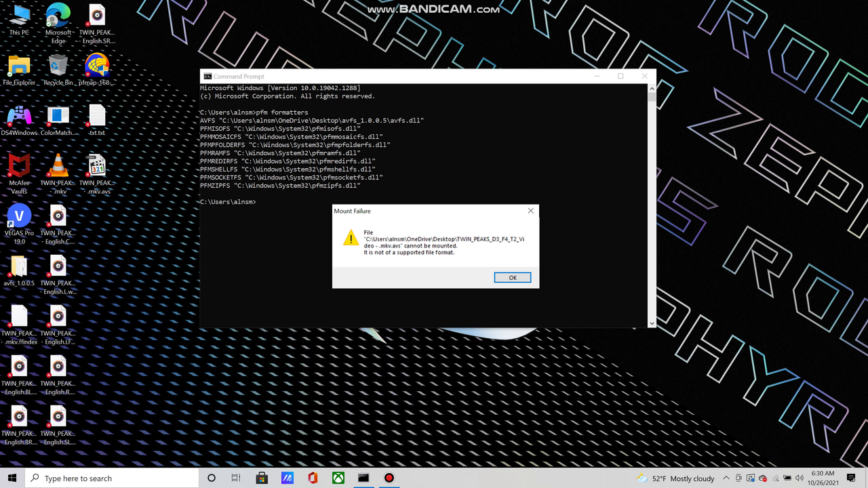Open the blue stylus app taskbar icon

(287, 478)
